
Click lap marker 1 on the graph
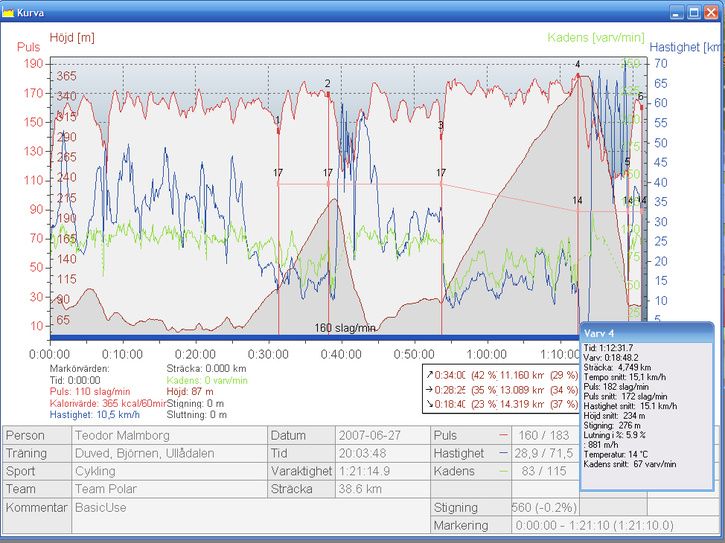click(x=278, y=120)
